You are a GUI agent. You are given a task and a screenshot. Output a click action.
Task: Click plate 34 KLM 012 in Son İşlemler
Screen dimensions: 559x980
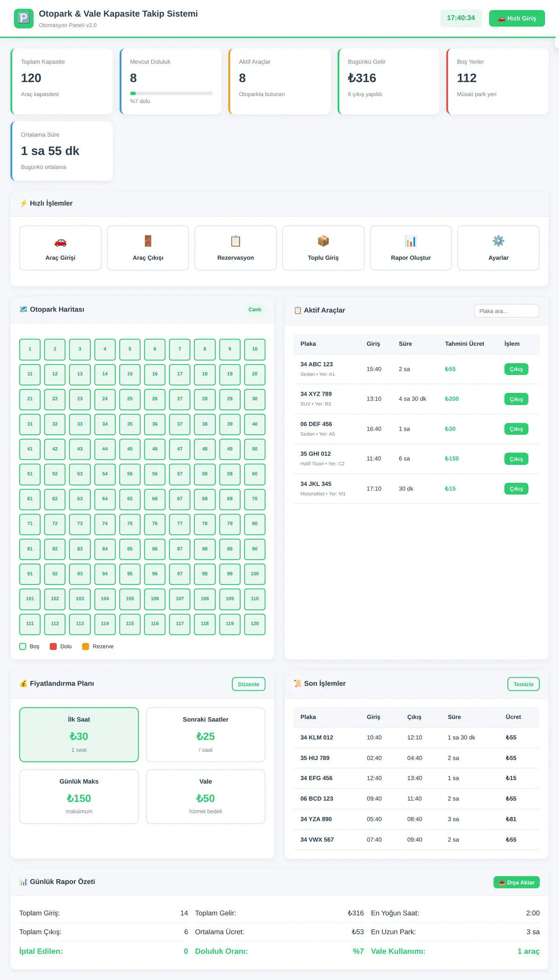tap(317, 737)
